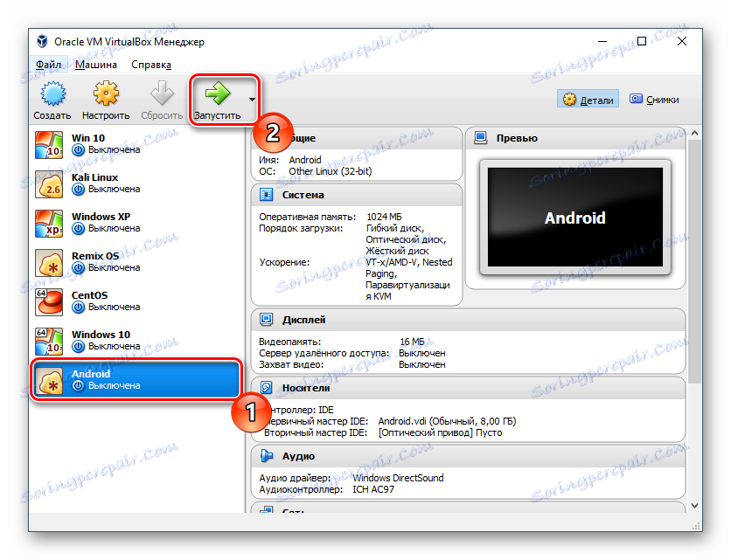Open the Дисплей section header
731x560 pixels.
468,320
